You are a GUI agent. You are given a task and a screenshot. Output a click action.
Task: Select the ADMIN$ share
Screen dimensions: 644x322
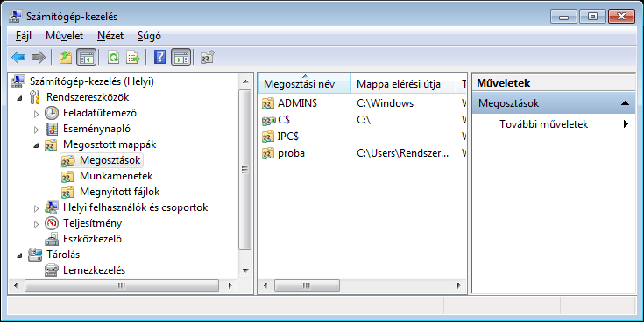(297, 103)
